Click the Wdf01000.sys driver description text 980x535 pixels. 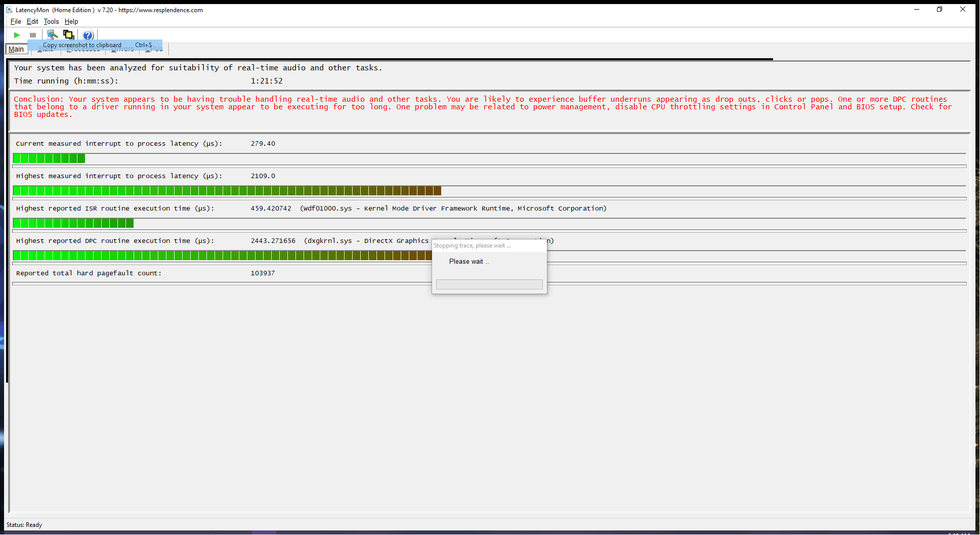click(x=453, y=209)
